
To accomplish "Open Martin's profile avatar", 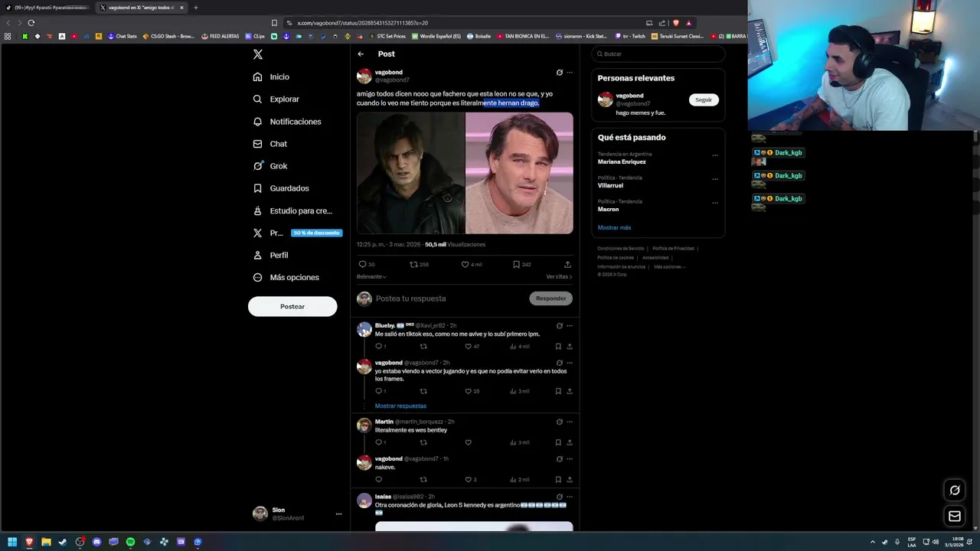I will (364, 425).
